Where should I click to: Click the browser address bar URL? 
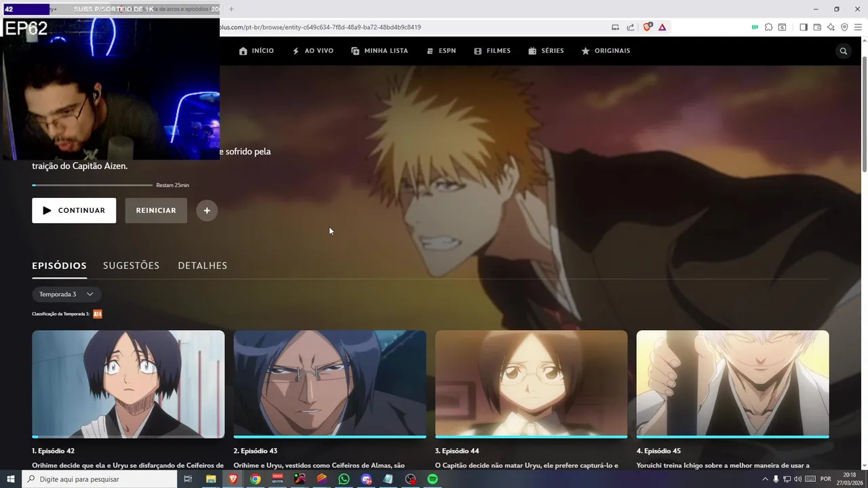(320, 27)
